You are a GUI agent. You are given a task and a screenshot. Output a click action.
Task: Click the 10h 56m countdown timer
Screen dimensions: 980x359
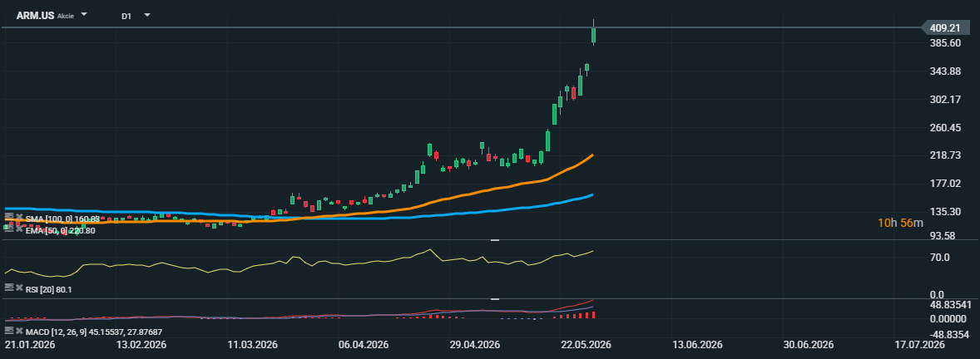(x=900, y=223)
